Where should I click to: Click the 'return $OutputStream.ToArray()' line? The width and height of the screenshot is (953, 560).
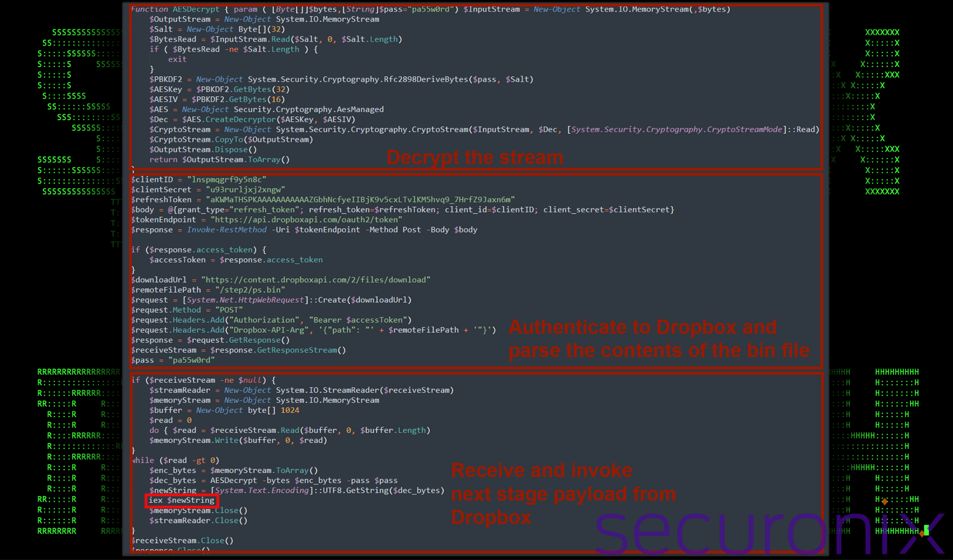point(219,160)
